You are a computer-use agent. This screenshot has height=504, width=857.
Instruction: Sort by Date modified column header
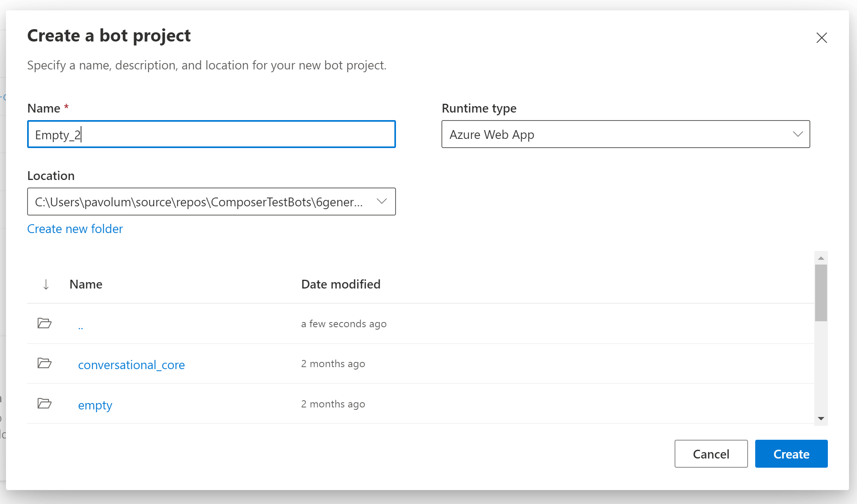[x=340, y=285]
